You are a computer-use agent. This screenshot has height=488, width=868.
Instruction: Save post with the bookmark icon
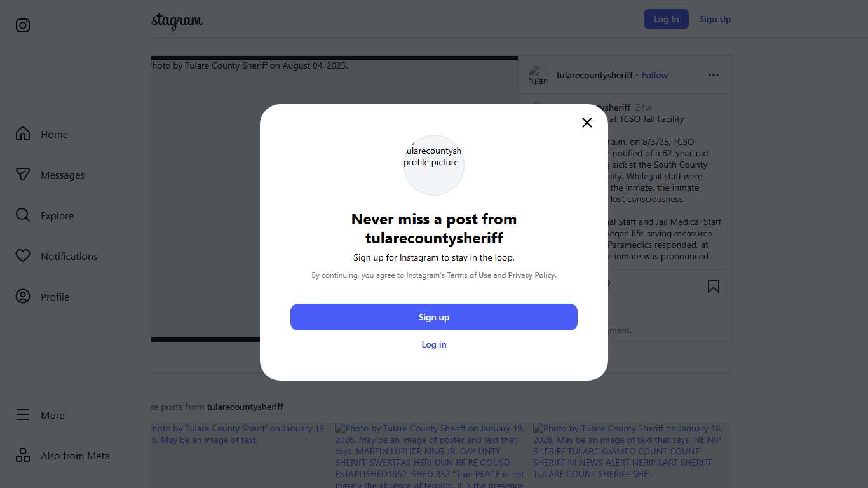714,287
